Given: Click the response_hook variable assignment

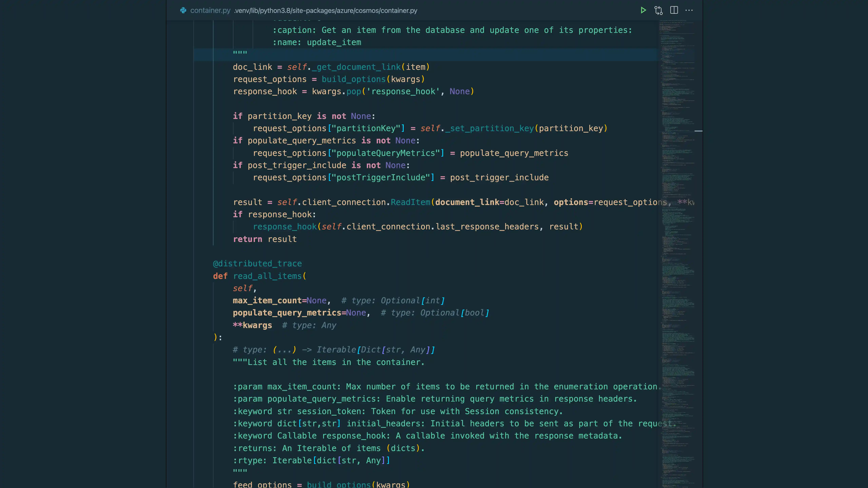Looking at the screenshot, I should click(x=265, y=91).
